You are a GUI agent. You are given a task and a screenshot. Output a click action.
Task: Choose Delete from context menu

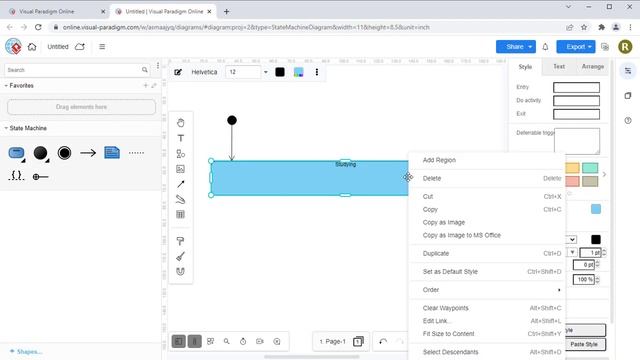487,178
